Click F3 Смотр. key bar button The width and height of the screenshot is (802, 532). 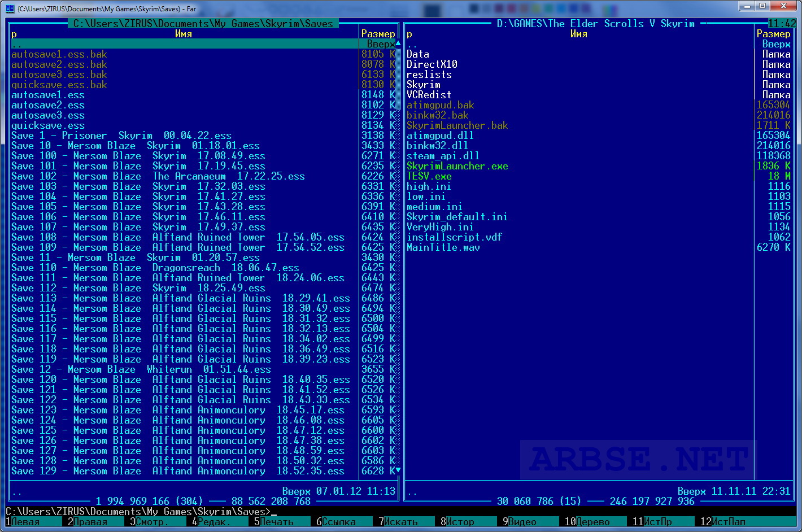coord(160,522)
